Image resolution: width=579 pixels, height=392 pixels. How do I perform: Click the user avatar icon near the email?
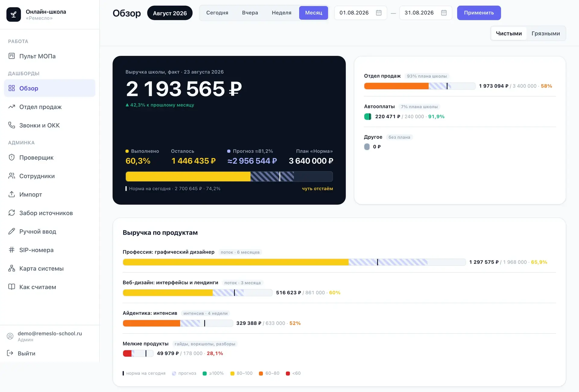[10, 336]
